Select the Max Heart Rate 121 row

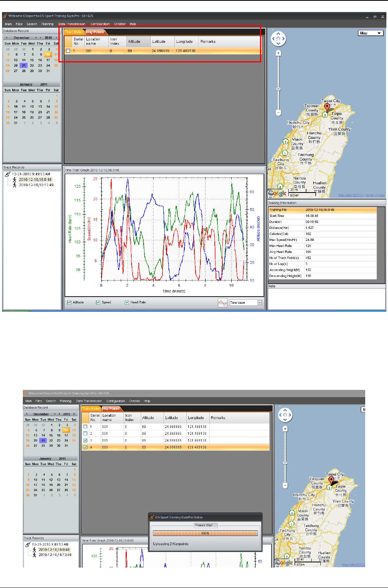pyautogui.click(x=322, y=246)
